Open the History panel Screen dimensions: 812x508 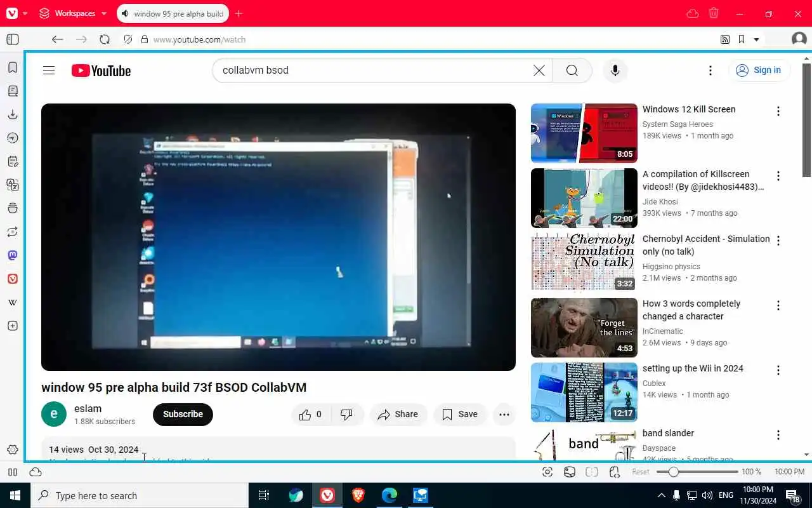click(12, 138)
